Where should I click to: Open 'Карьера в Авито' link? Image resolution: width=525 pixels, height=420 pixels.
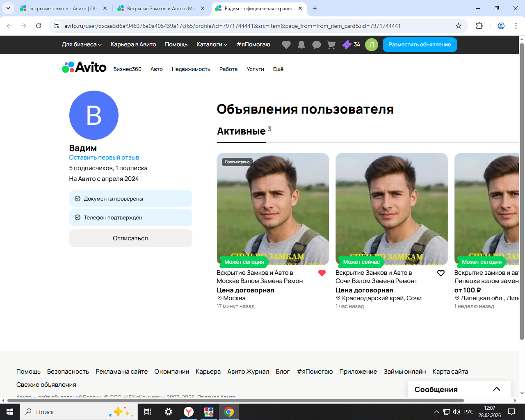(133, 45)
